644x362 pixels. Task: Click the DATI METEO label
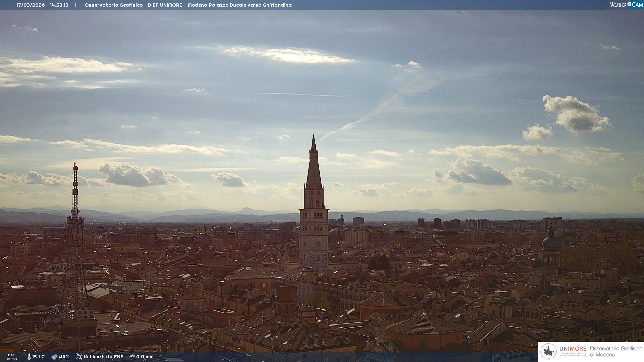click(x=12, y=357)
